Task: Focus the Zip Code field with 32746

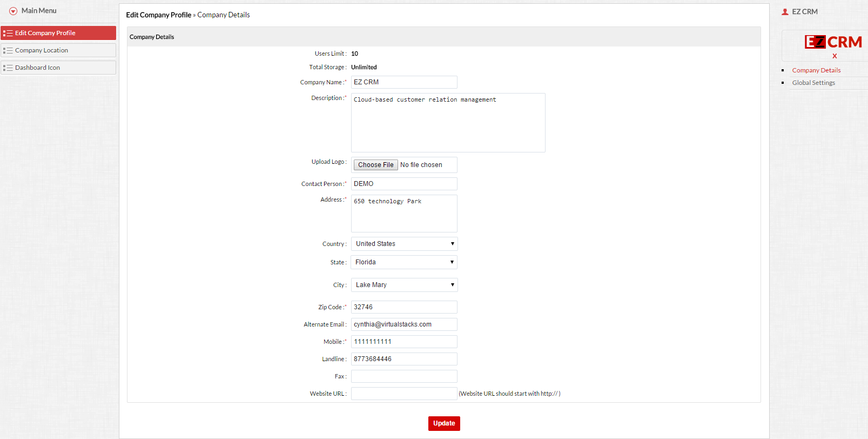Action: (x=404, y=307)
